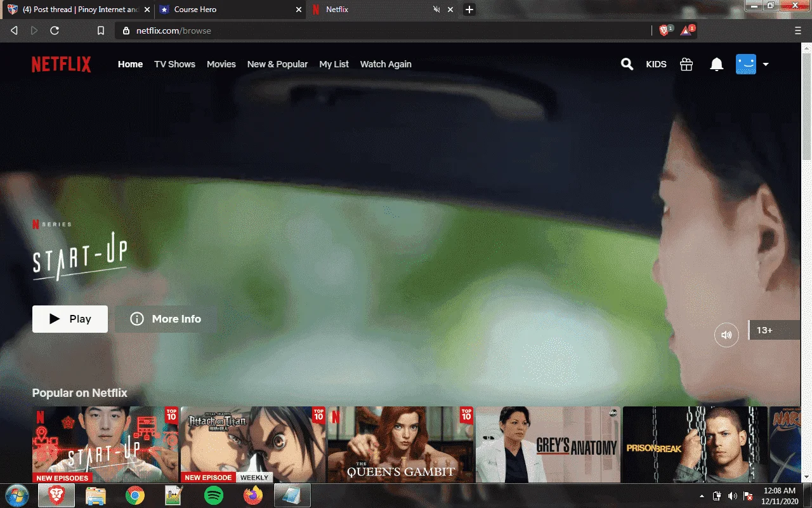Open the system volume icon in tray
This screenshot has width=812, height=508.
733,496
